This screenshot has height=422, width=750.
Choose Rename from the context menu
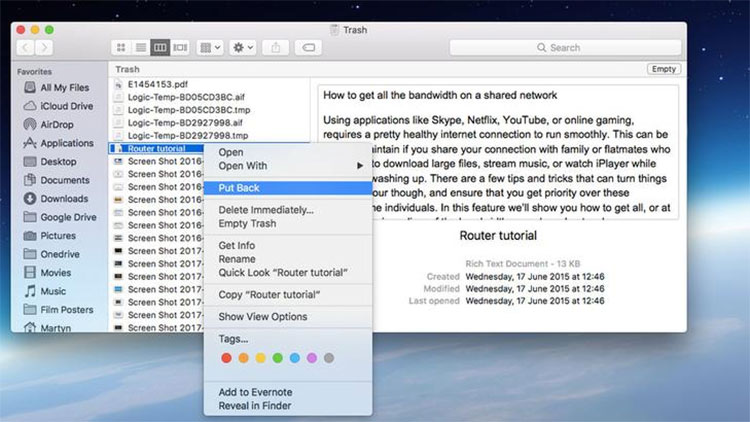(x=287, y=259)
